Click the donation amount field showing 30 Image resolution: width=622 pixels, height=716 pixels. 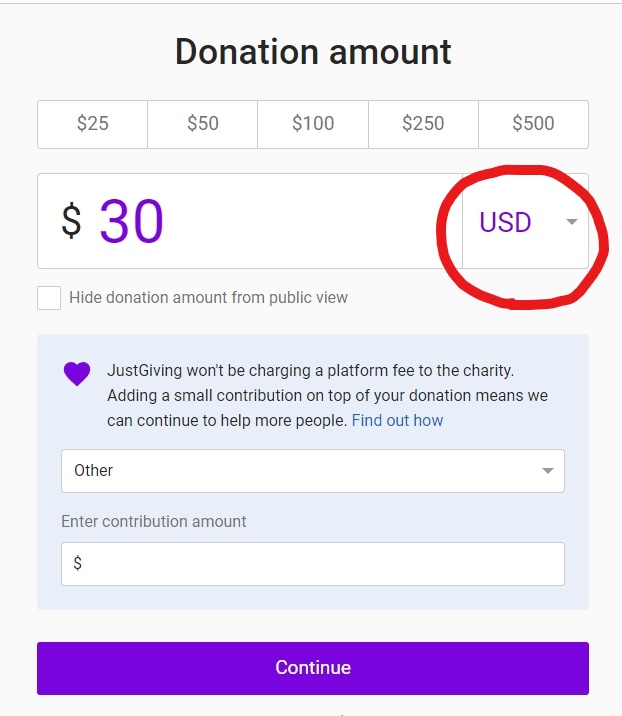click(250, 221)
